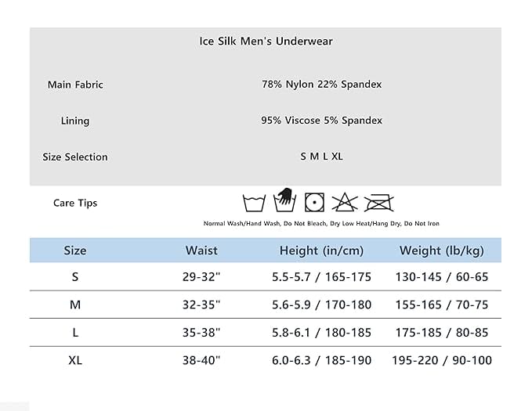
Task: Click the normal wash washtub icon
Action: [x=254, y=203]
